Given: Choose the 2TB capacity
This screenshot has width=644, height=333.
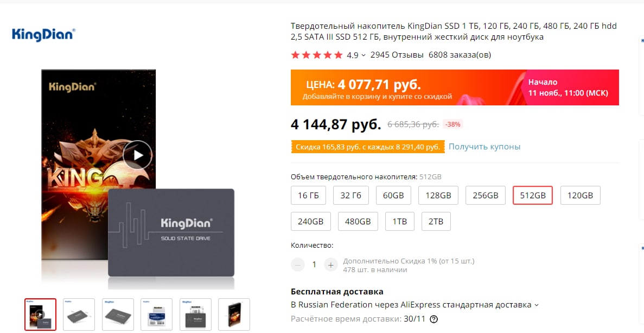Looking at the screenshot, I should pos(436,221).
